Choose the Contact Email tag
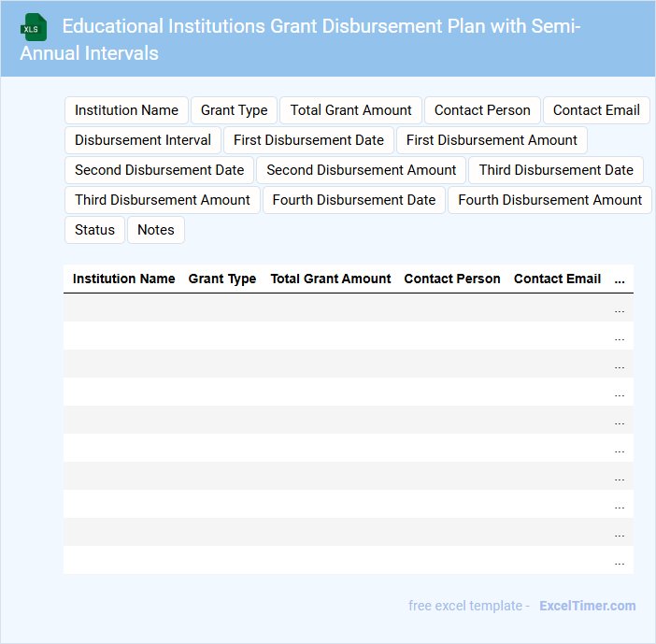The width and height of the screenshot is (656, 644). (x=596, y=110)
